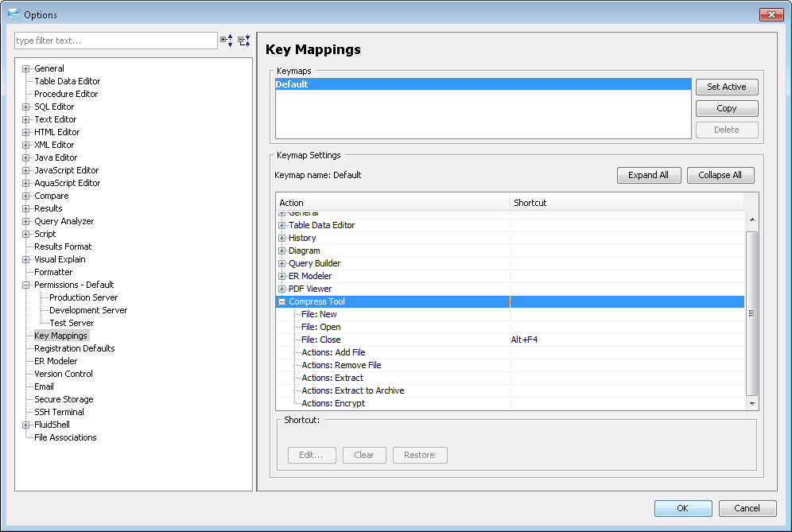Open the Formatter options page
The width and height of the screenshot is (792, 532).
(53, 272)
